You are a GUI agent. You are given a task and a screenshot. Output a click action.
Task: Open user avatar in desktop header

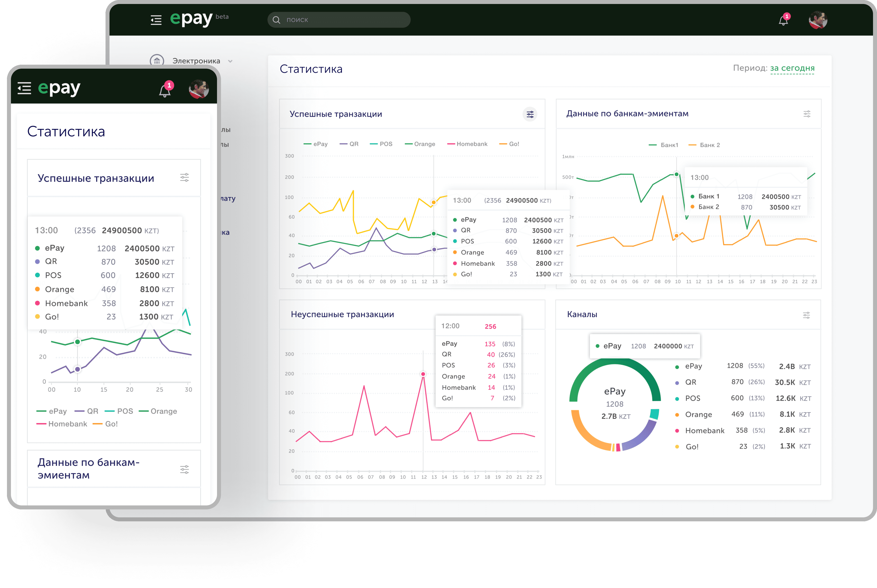point(818,20)
